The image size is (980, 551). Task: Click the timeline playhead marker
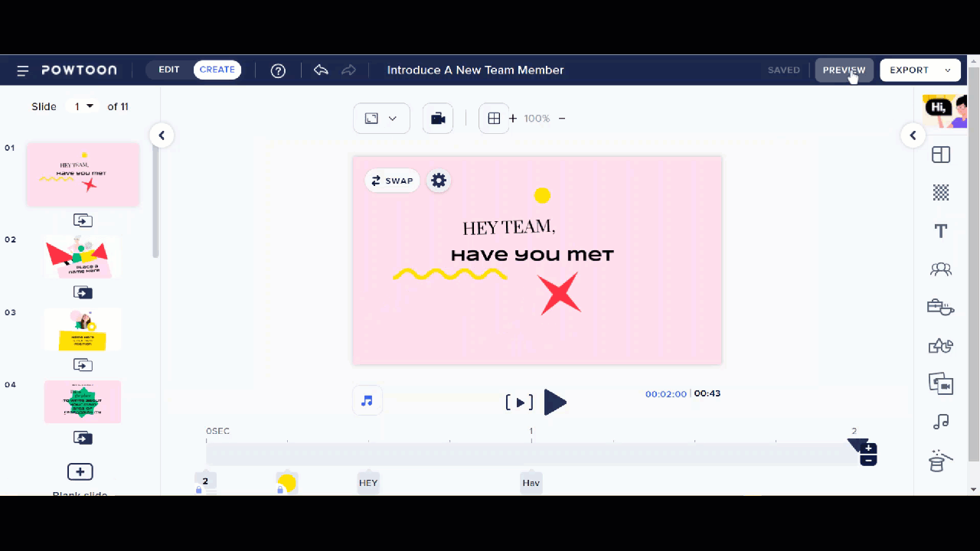[857, 444]
